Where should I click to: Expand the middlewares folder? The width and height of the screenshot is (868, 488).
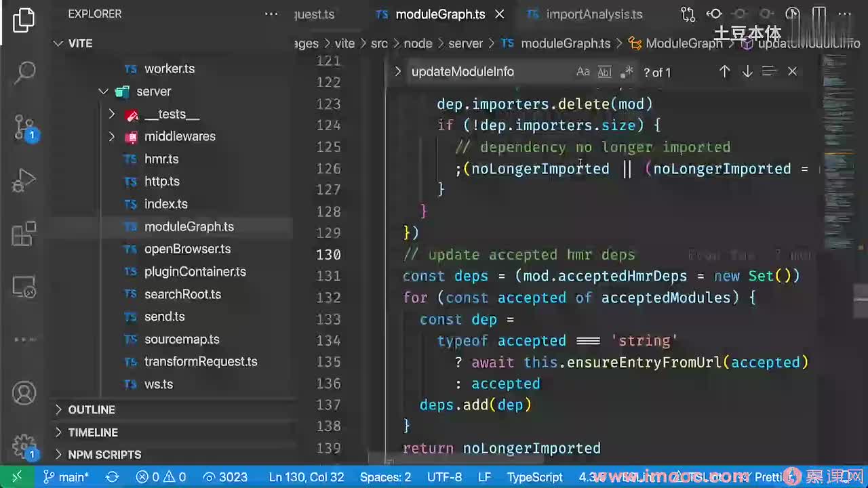(112, 136)
